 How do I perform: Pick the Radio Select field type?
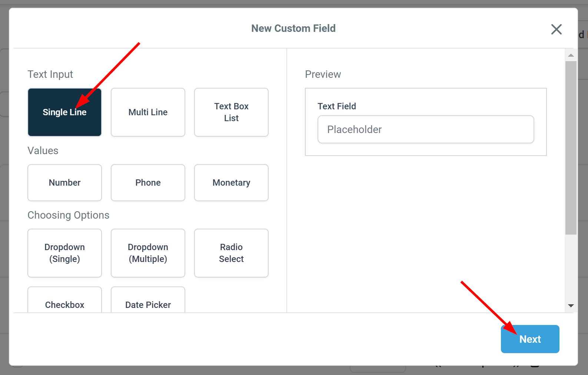coord(231,253)
